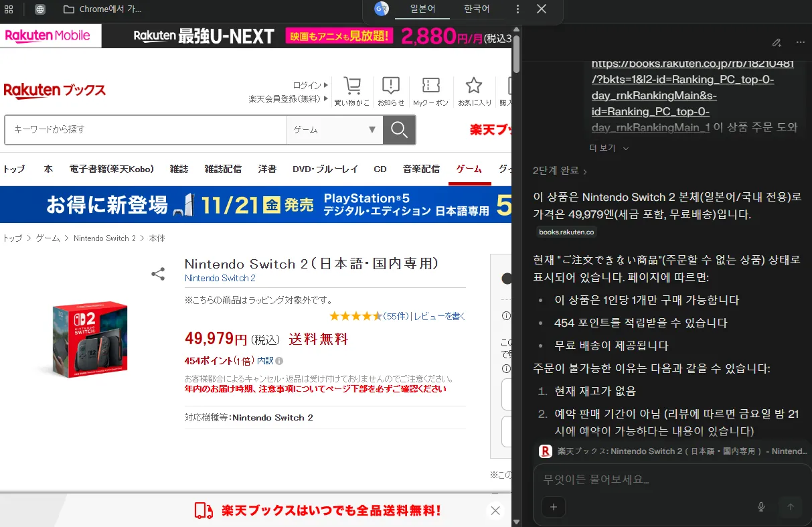Open the Chrome에서 가... bookmark folder
812x527 pixels.
(x=102, y=9)
